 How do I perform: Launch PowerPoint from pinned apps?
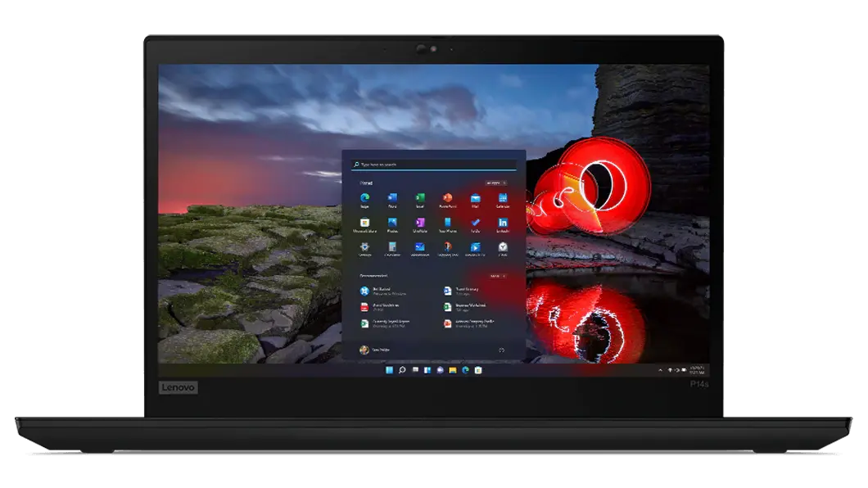click(448, 199)
